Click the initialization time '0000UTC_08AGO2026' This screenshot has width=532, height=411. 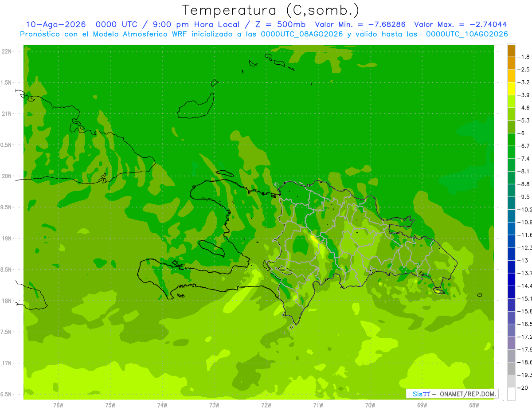pyautogui.click(x=302, y=34)
